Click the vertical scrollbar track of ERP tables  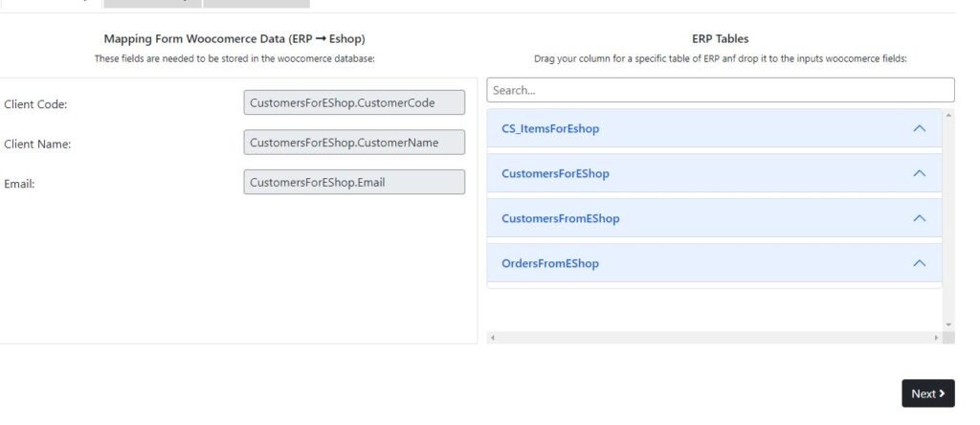948,220
